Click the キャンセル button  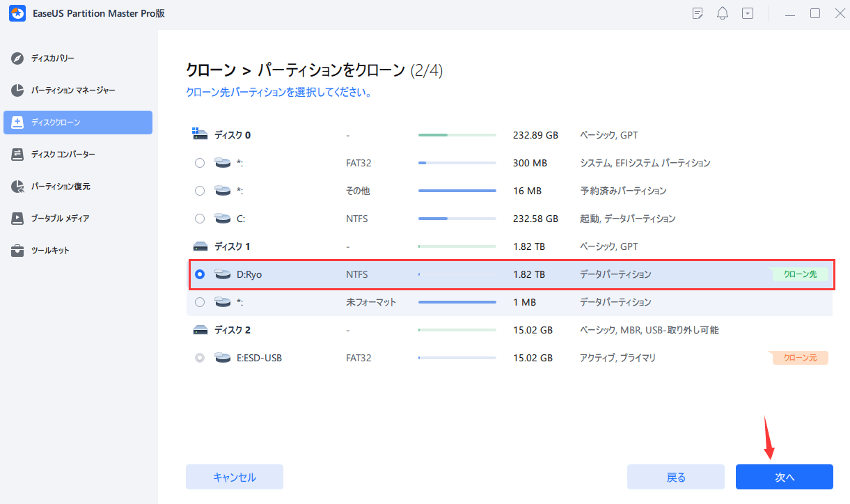(234, 477)
